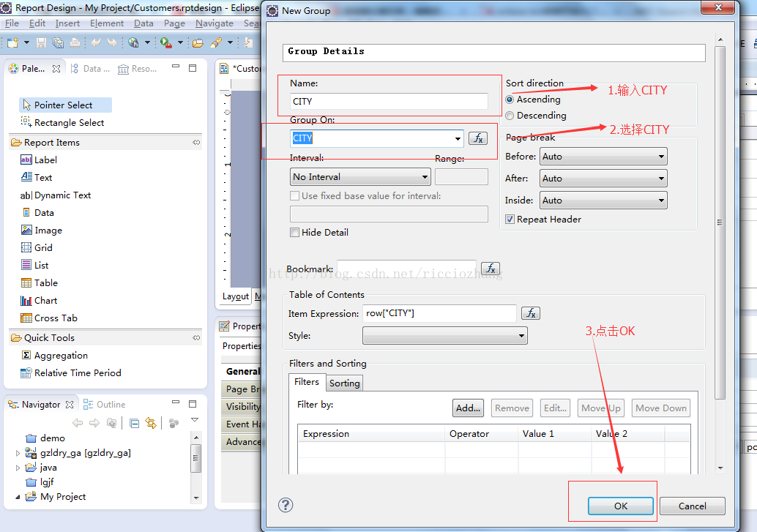Switch to the Filters tab
The width and height of the screenshot is (757, 532).
pyautogui.click(x=307, y=382)
